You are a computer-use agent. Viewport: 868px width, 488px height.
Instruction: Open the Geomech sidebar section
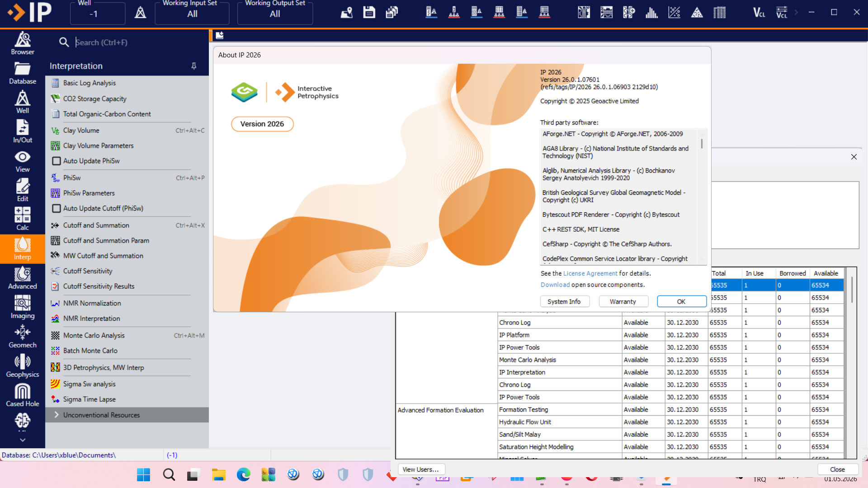23,336
